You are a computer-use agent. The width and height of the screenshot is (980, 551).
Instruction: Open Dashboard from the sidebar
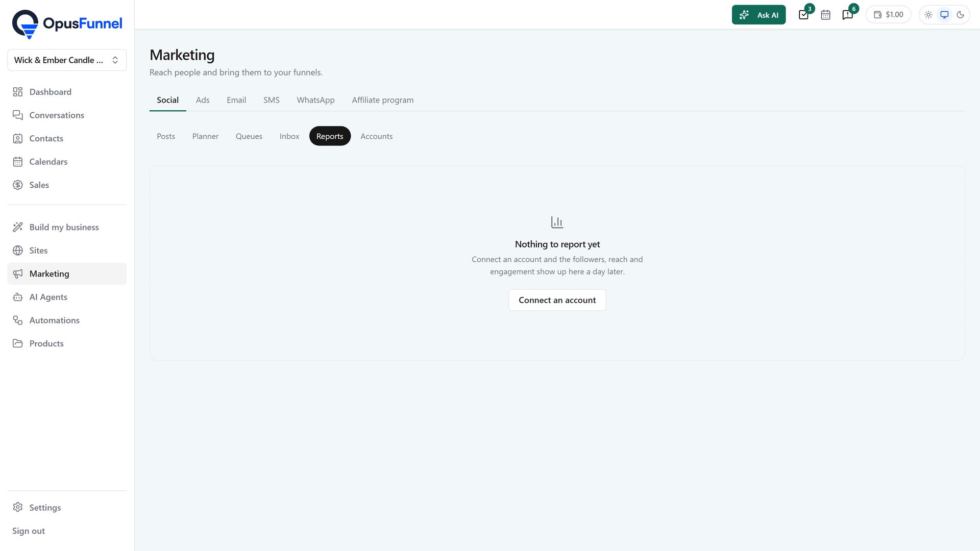click(x=67, y=92)
